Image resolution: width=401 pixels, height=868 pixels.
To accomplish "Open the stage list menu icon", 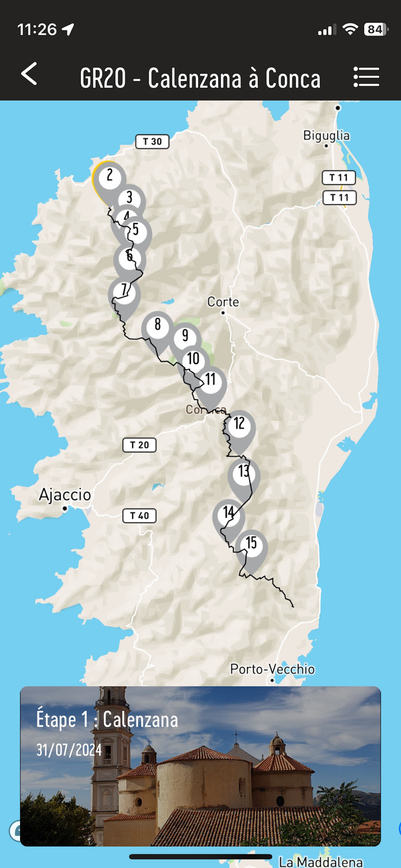I will (x=366, y=77).
